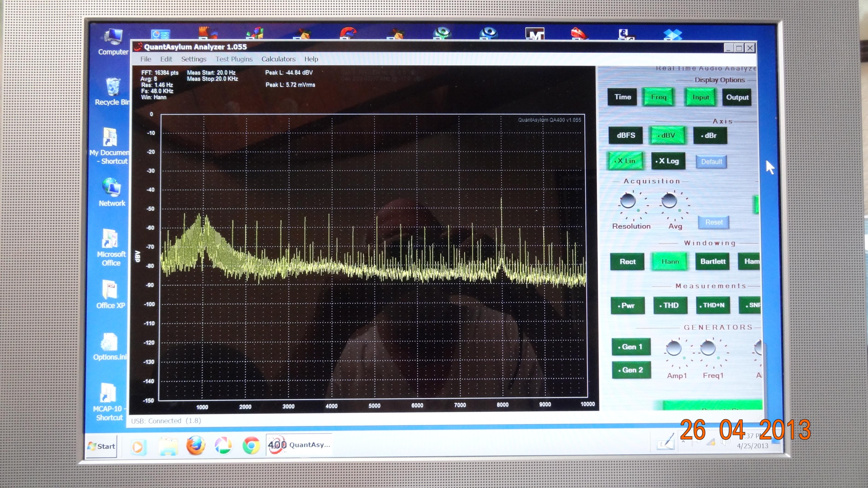Click the QuantAsylum taskbar button
868x488 pixels.
point(299,445)
